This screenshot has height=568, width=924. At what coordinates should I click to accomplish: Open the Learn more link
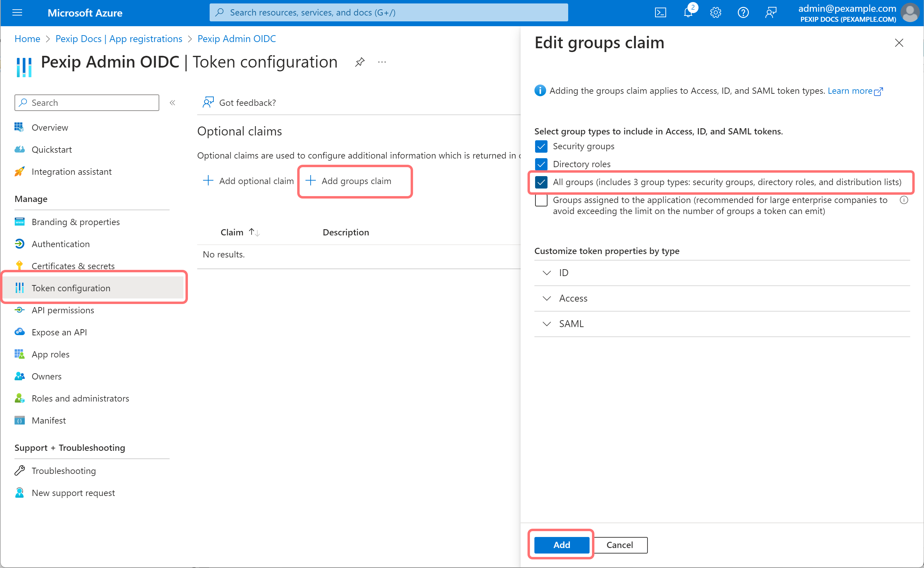tap(850, 91)
